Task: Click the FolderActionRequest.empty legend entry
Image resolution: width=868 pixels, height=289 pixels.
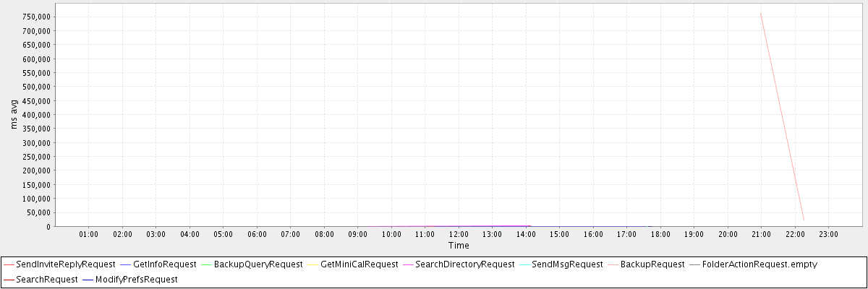Action: pyautogui.click(x=759, y=264)
